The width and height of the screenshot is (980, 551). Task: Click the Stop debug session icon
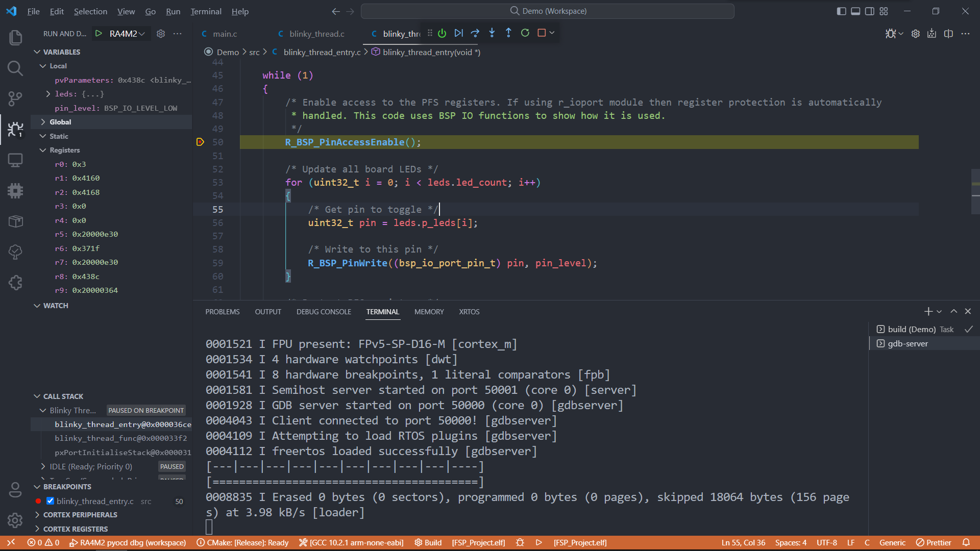tap(543, 33)
